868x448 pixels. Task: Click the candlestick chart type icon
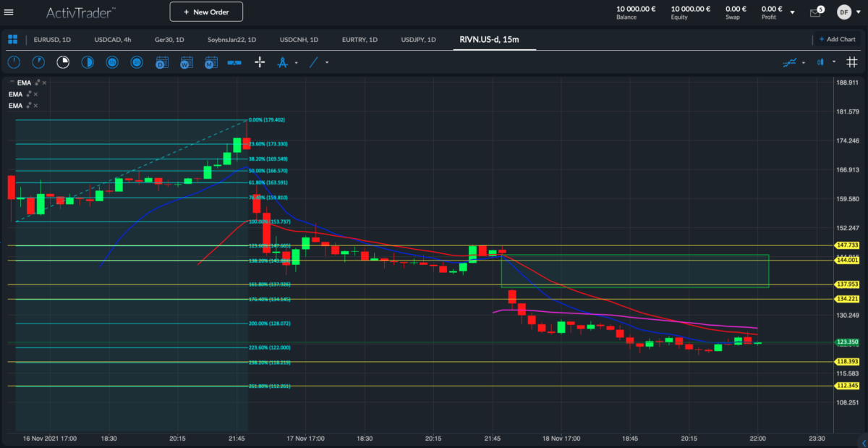pos(821,63)
